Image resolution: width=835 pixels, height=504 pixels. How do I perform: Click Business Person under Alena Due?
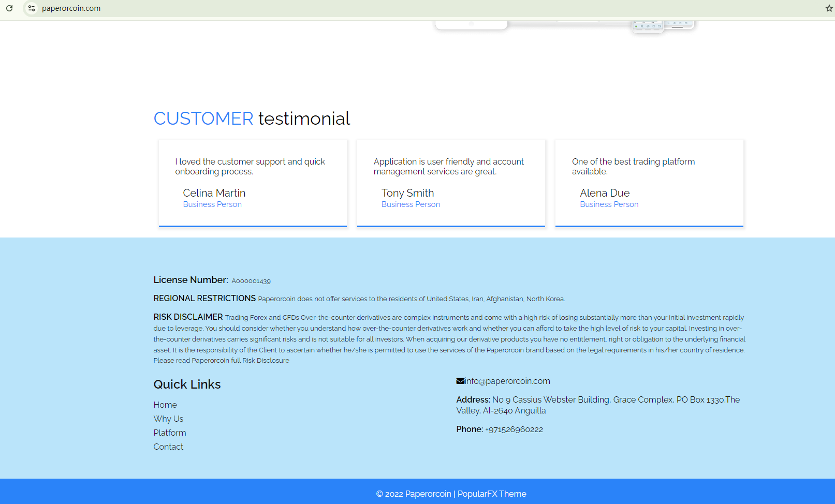point(609,204)
